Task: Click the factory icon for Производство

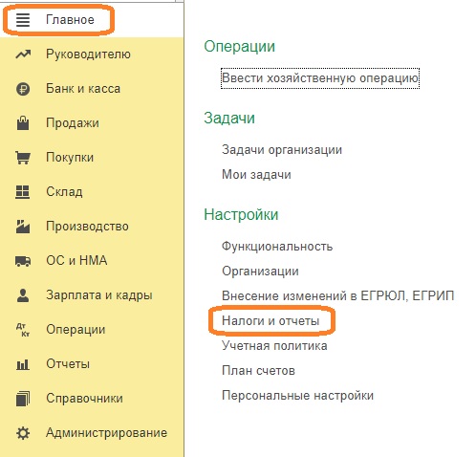Action: point(23,227)
